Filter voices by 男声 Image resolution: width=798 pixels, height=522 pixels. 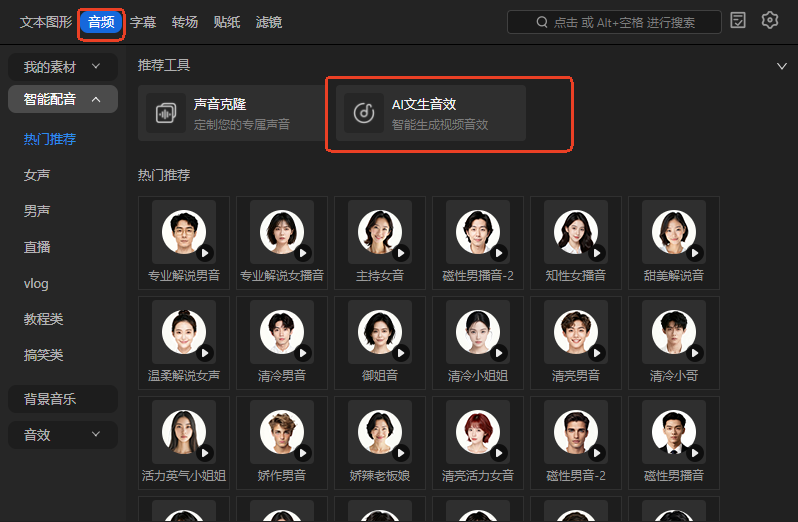(x=37, y=211)
